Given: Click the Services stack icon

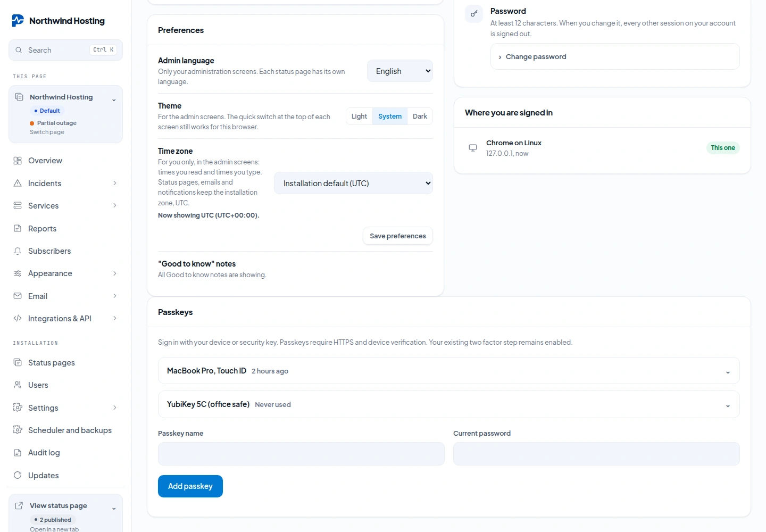Looking at the screenshot, I should pos(18,206).
